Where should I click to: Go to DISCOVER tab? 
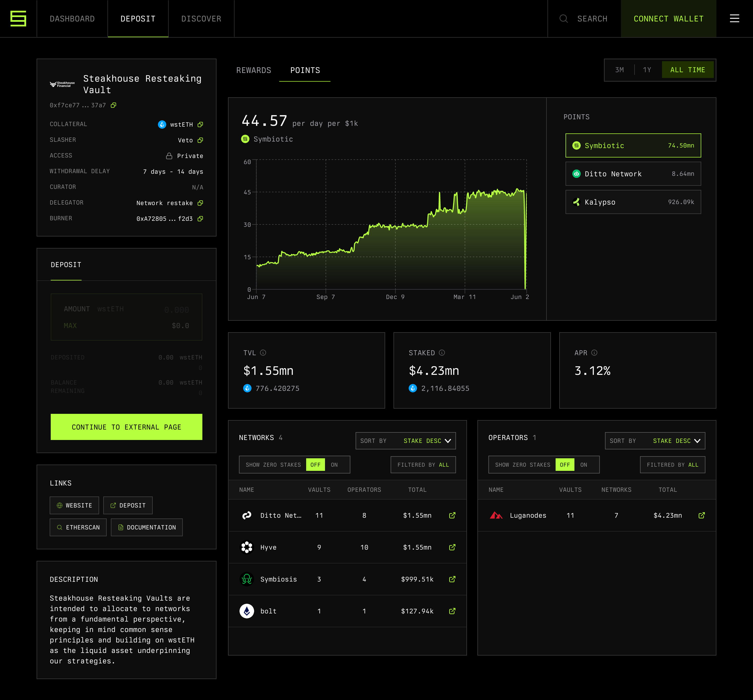(201, 19)
